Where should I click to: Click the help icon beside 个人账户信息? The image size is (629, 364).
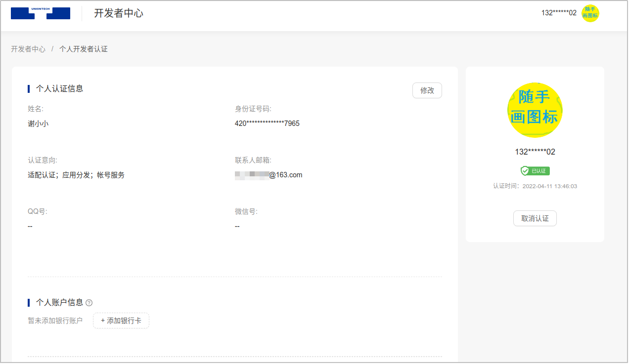[89, 303]
